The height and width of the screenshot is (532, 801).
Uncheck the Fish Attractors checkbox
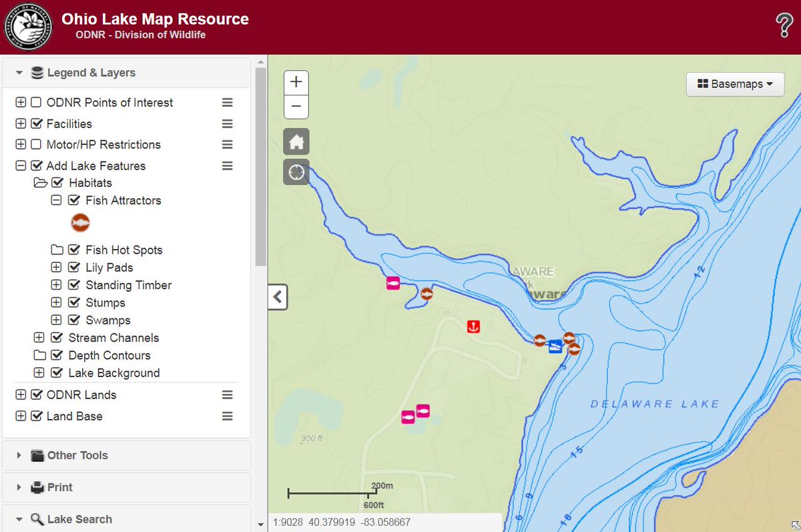coord(75,200)
